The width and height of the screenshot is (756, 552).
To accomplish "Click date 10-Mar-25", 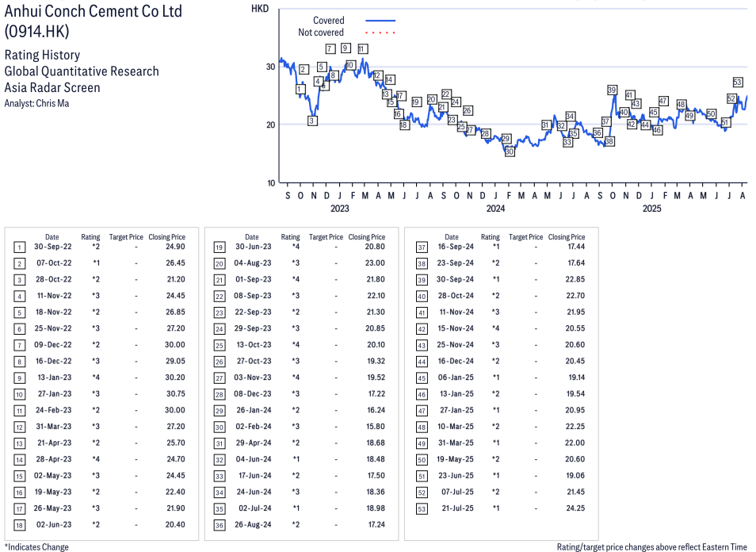I will [456, 427].
